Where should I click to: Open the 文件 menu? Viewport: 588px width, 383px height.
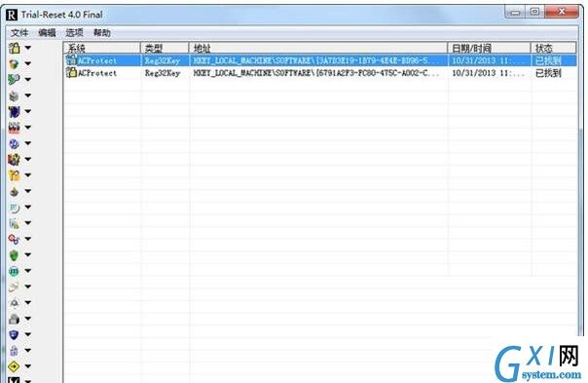click(x=19, y=33)
